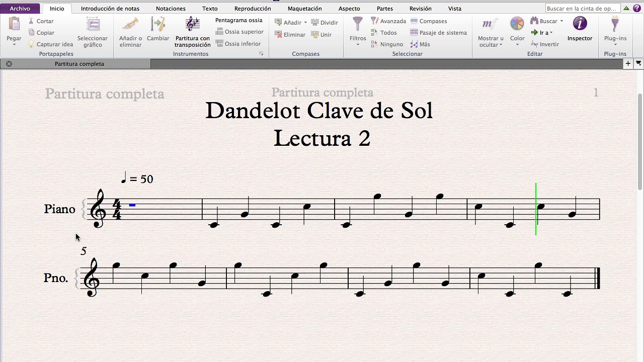Click the title Dandelot Clave de Sol
Screen dimensions: 644x362
[x=319, y=111]
